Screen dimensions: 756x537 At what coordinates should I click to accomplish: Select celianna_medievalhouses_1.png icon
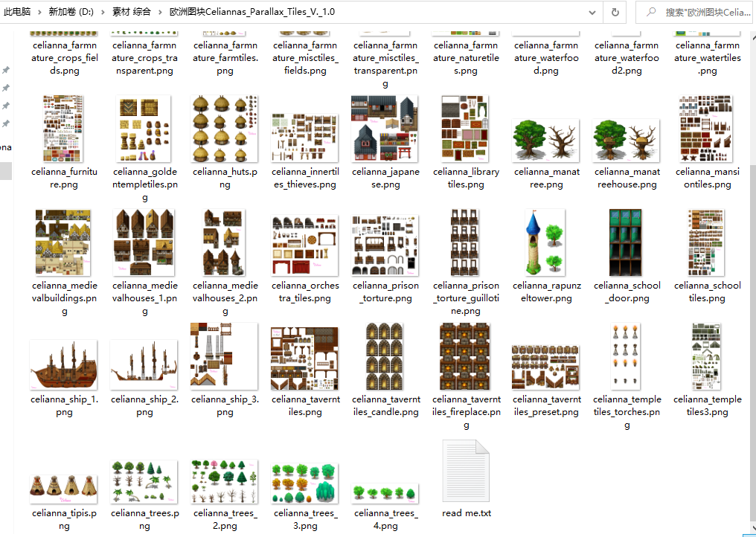pos(144,242)
